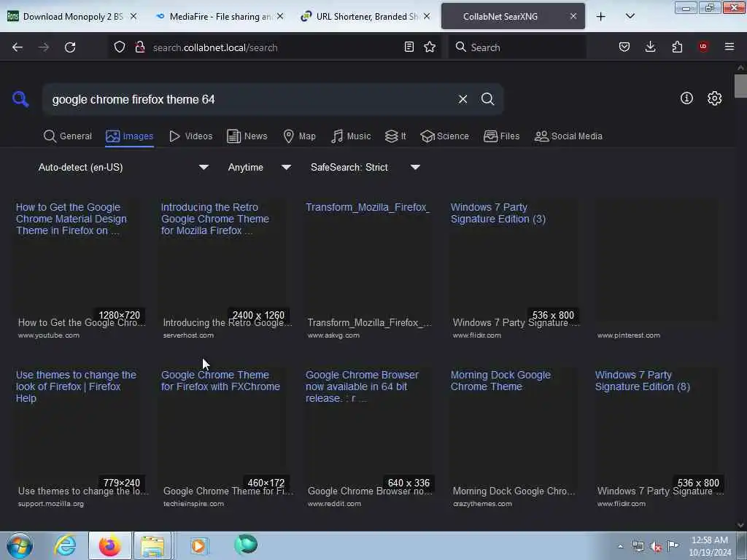747x560 pixels.
Task: Select the Files search category
Action: click(x=502, y=136)
